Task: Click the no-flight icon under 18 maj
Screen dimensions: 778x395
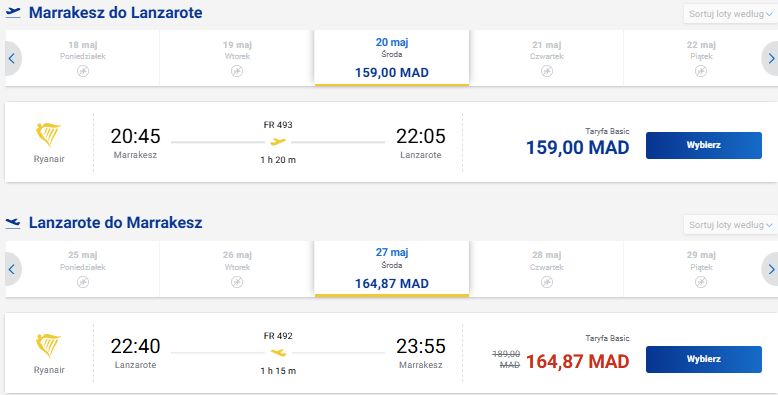Action: click(x=83, y=71)
